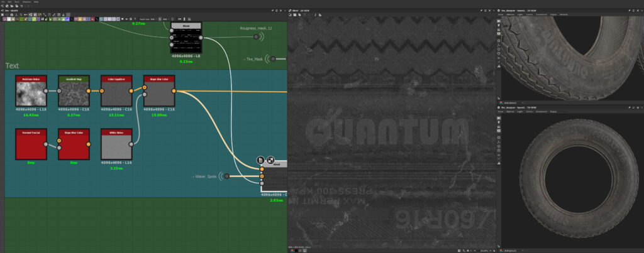Select the Blend node near Rougness_mask_12
This screenshot has width=644, height=253.
pyautogui.click(x=186, y=37)
